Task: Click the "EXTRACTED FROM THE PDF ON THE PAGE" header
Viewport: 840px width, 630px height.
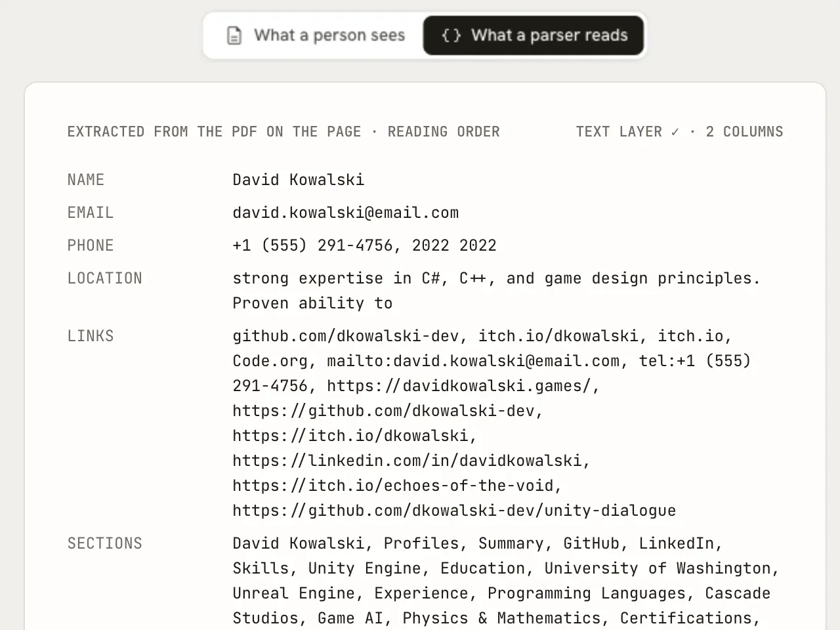Action: click(x=214, y=132)
